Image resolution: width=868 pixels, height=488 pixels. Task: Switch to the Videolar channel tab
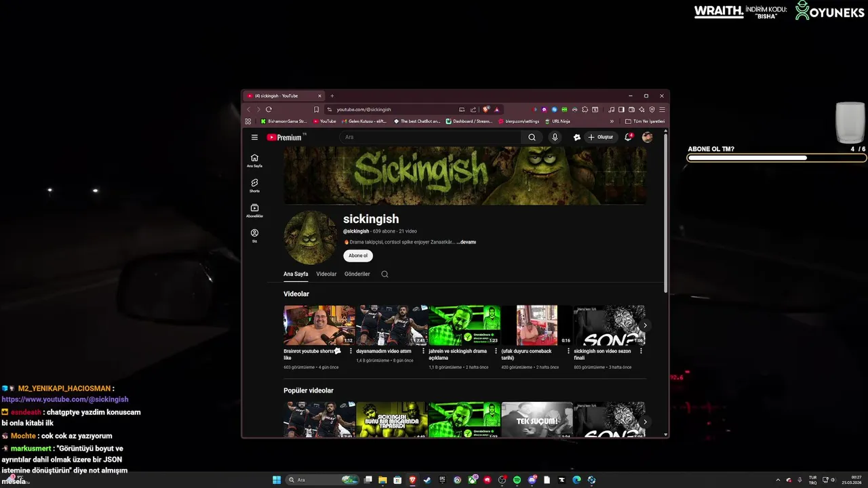(326, 274)
